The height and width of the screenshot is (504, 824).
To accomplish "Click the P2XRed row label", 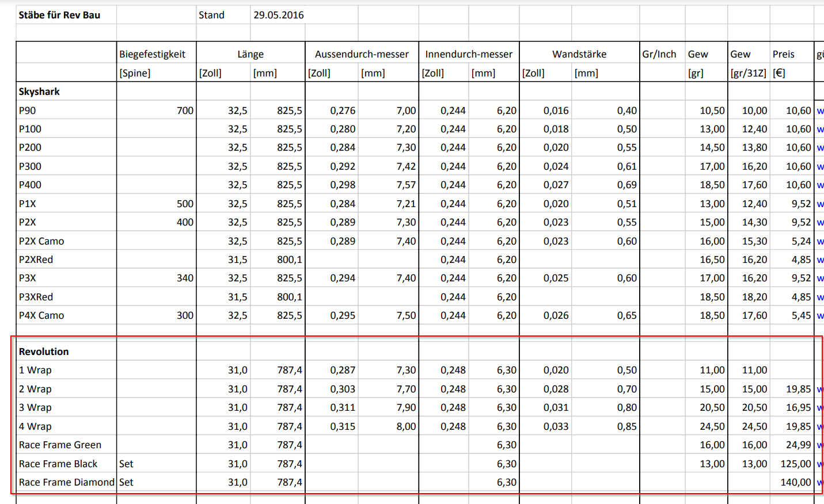I will coord(36,259).
